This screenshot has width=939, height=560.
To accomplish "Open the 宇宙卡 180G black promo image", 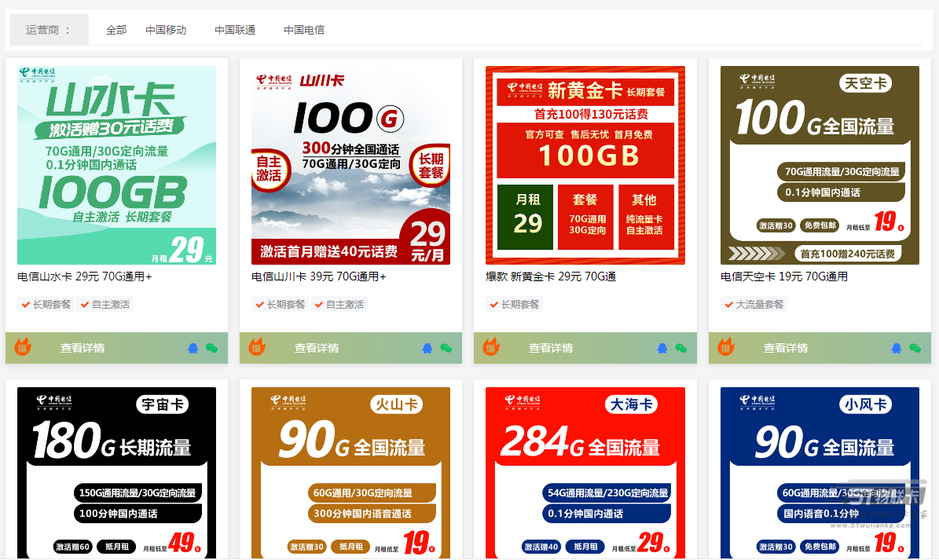I will [x=117, y=473].
